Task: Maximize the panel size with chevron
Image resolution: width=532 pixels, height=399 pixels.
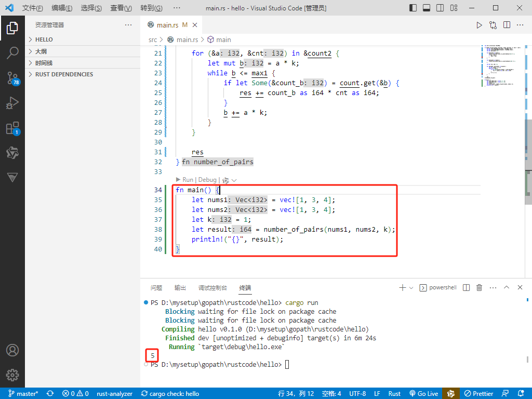Action: (x=507, y=287)
